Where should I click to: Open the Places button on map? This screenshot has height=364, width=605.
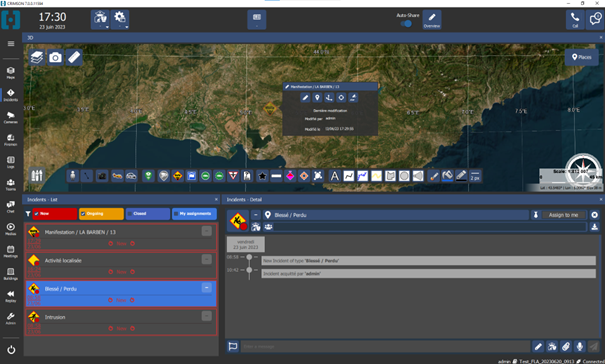[x=581, y=57]
